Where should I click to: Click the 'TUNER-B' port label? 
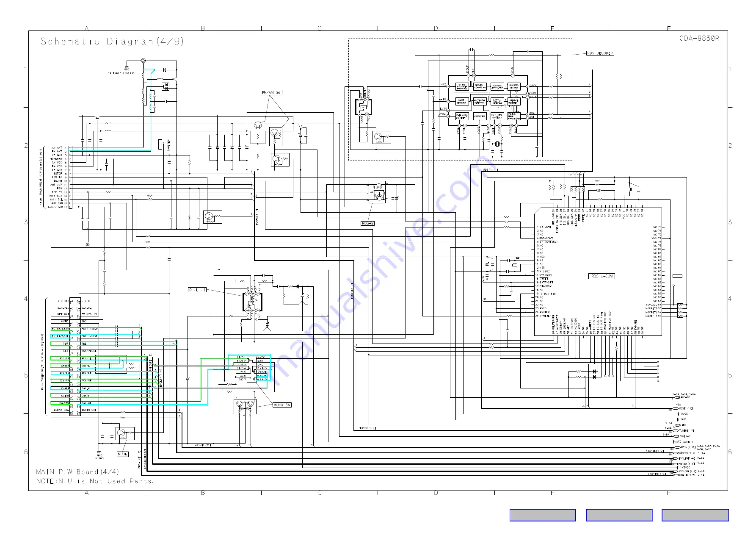point(685,436)
